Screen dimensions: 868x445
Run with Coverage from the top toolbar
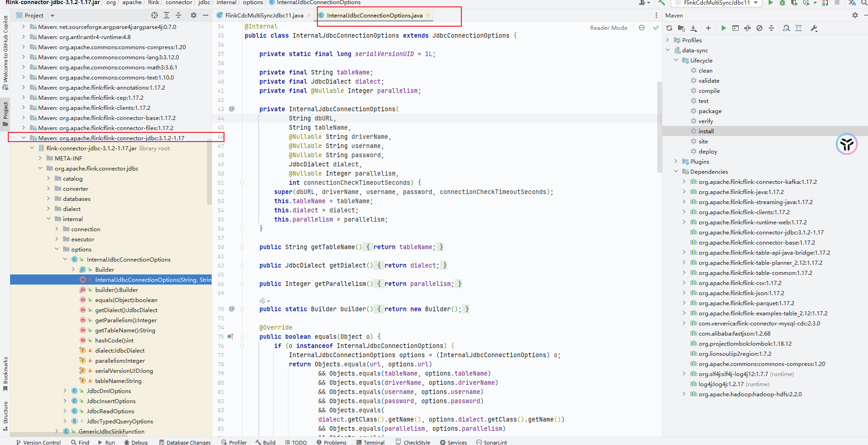point(794,3)
